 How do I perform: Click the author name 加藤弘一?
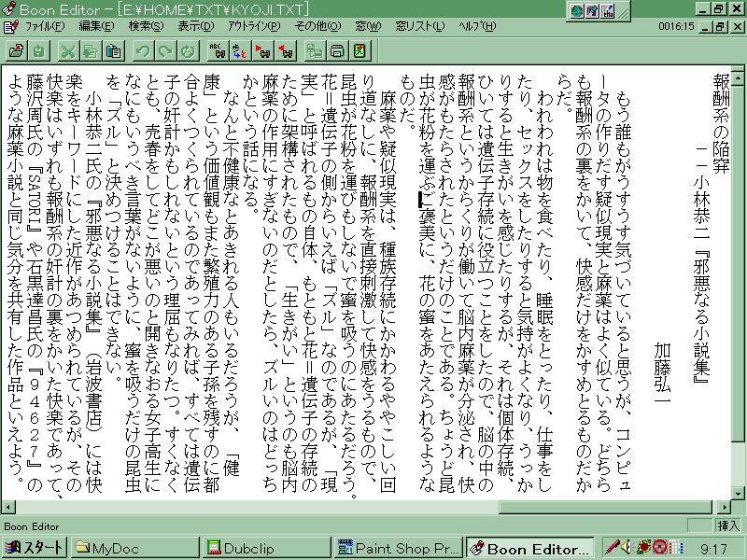coord(661,374)
